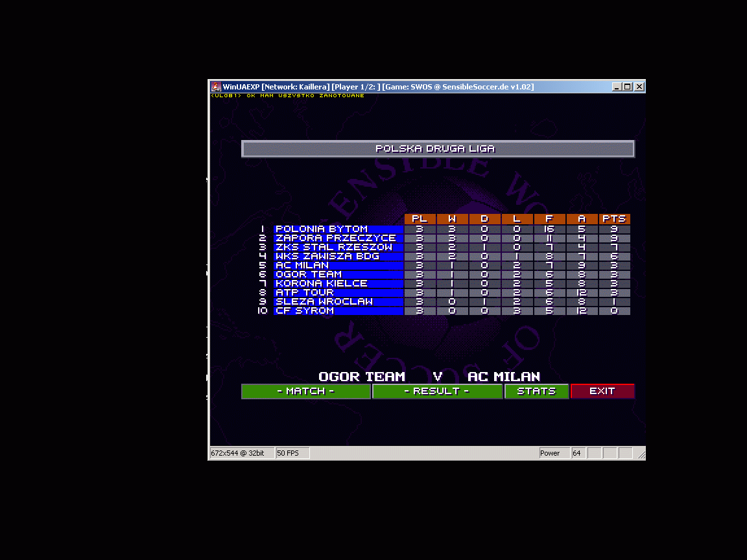Minimize the WinUAEXP emulator window
Viewport: 747px width, 560px height.
(617, 87)
